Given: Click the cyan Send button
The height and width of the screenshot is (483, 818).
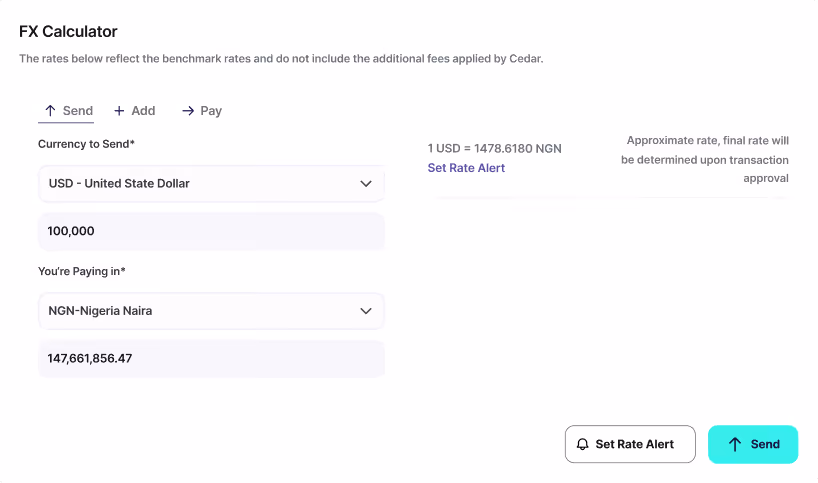Looking at the screenshot, I should (753, 444).
